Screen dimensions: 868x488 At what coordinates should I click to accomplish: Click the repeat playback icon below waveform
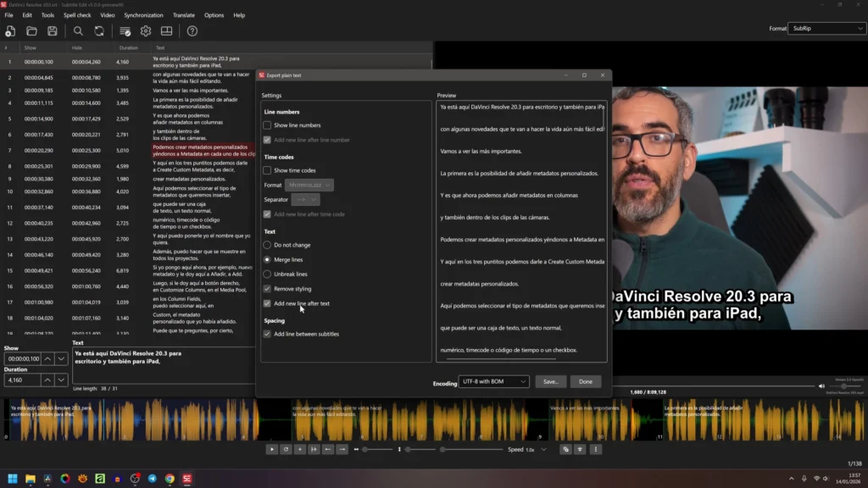click(x=286, y=449)
